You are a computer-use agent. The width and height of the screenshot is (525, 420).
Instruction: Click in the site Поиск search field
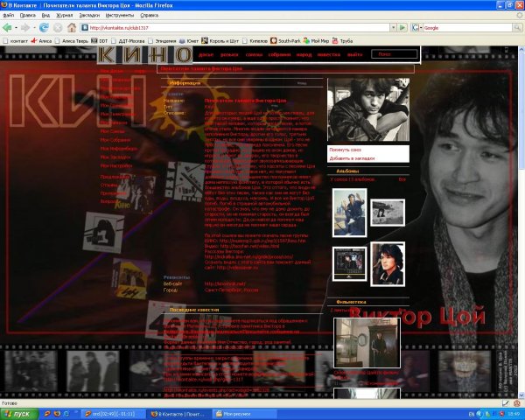[x=395, y=54]
